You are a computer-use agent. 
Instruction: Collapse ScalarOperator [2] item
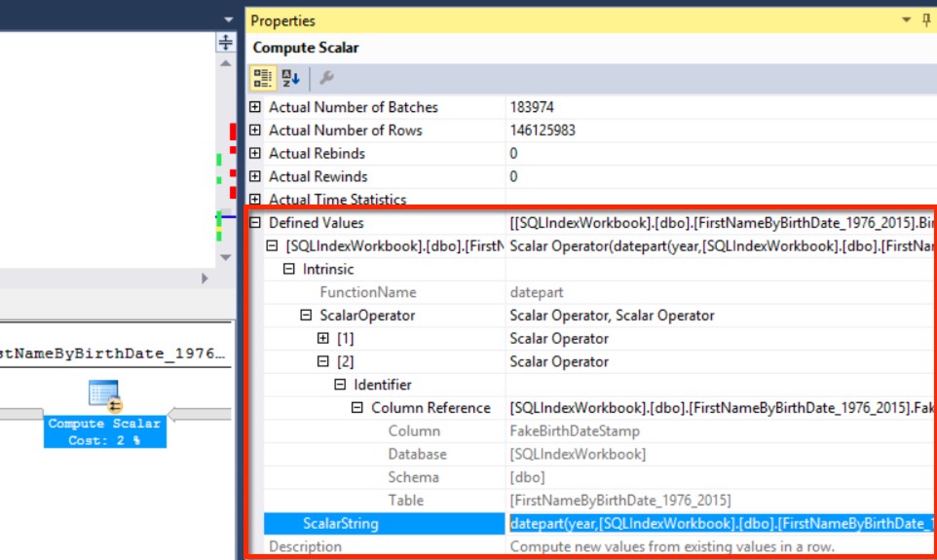(x=322, y=361)
